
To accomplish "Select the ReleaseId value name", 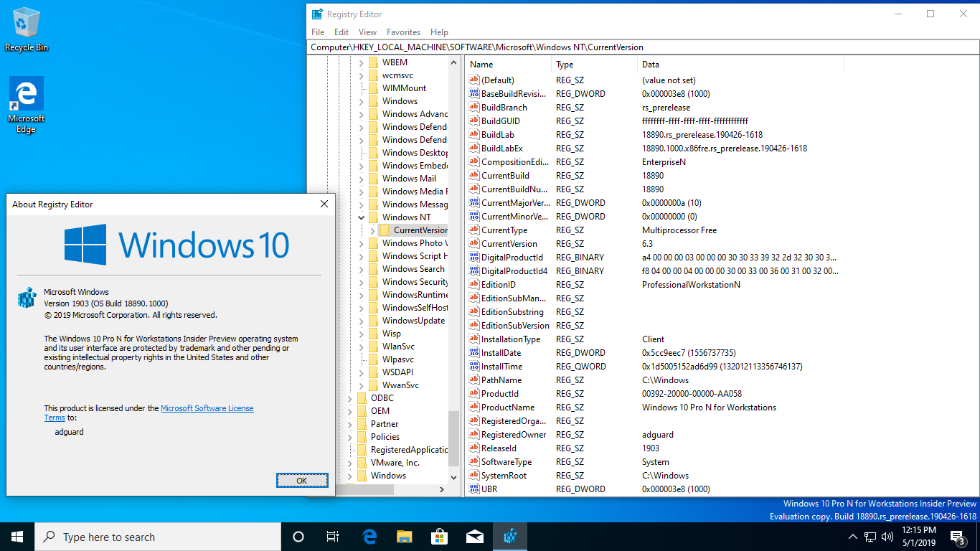I will pos(499,448).
